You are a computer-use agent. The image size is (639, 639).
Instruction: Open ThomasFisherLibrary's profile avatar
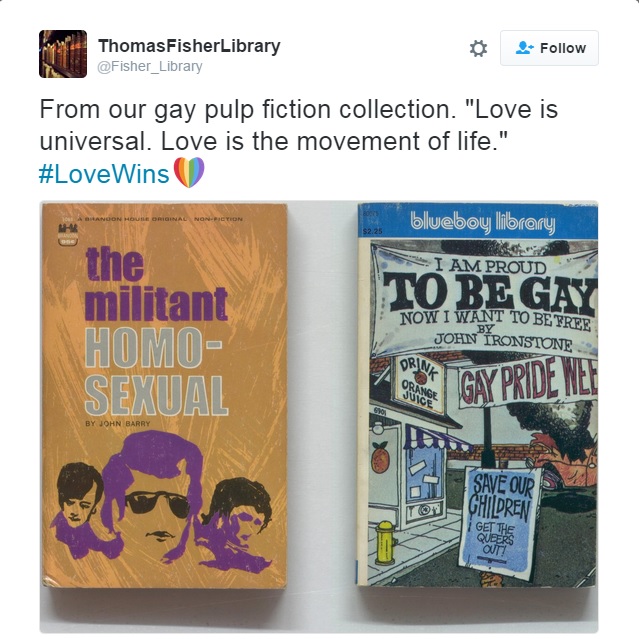coord(63,53)
